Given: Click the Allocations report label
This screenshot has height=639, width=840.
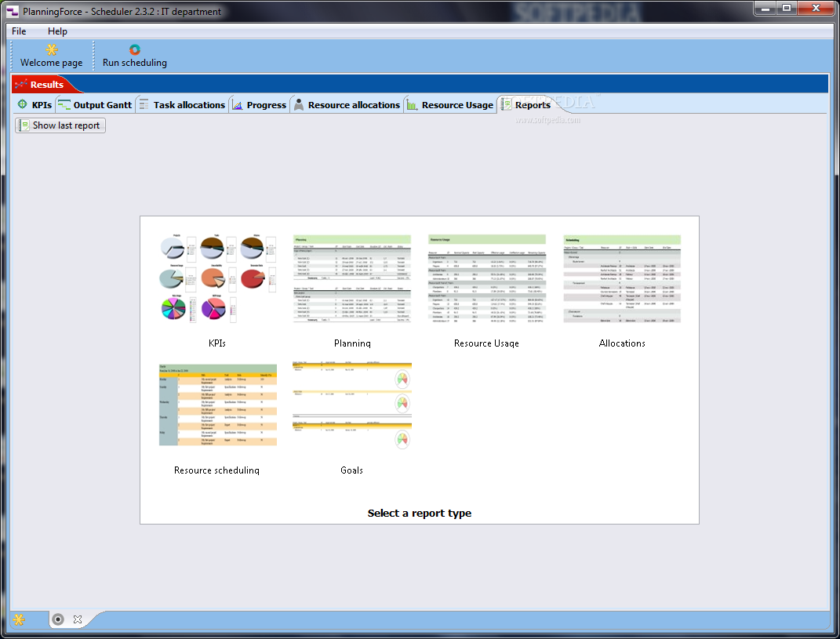Looking at the screenshot, I should click(x=622, y=343).
